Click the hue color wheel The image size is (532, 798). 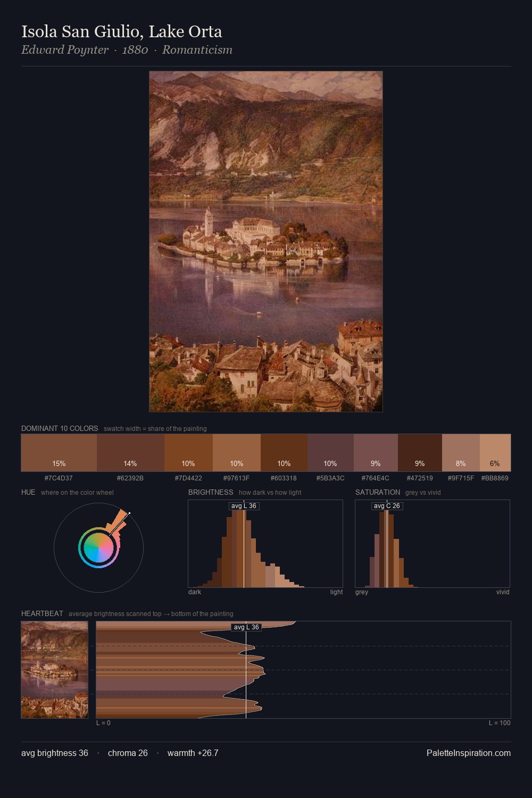point(98,547)
